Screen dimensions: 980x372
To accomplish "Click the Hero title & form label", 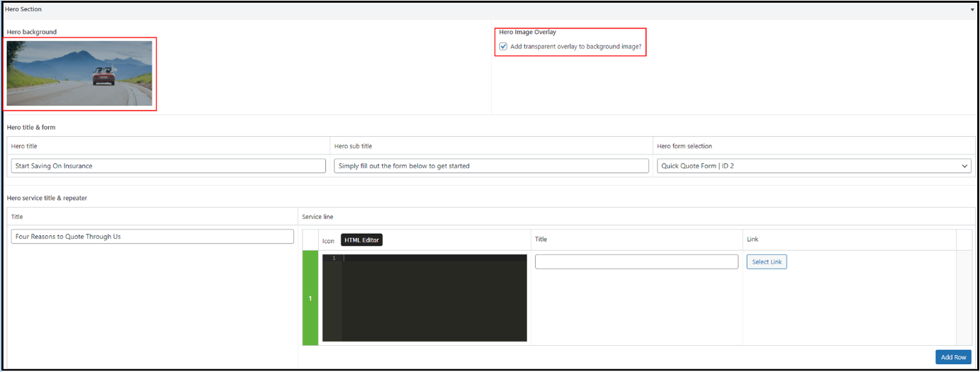I will click(x=31, y=127).
